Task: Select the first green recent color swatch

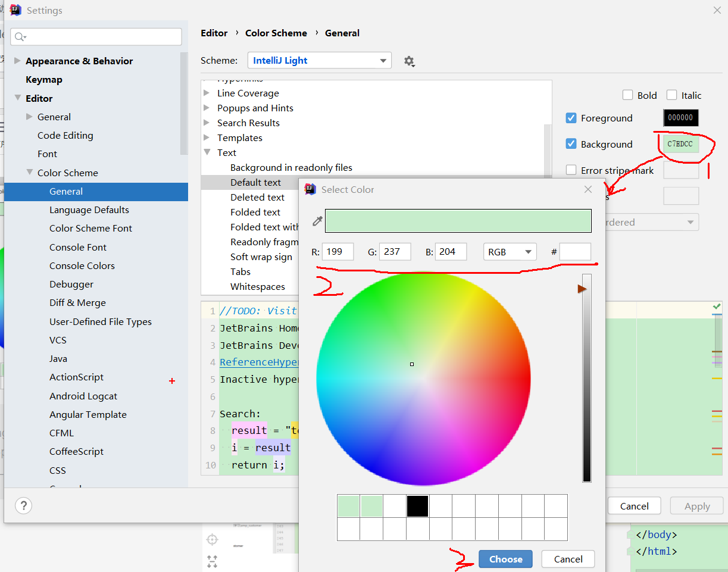Action: point(348,506)
